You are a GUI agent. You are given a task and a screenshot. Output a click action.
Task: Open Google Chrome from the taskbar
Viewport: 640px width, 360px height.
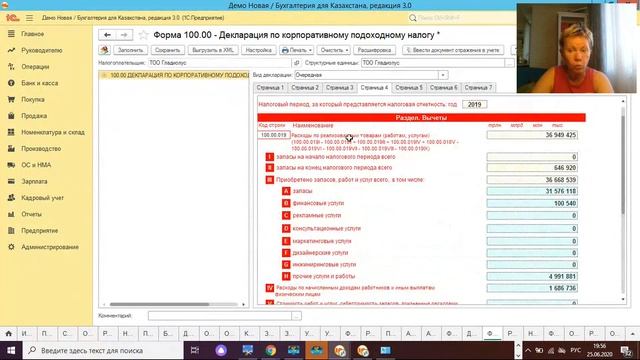click(x=271, y=350)
